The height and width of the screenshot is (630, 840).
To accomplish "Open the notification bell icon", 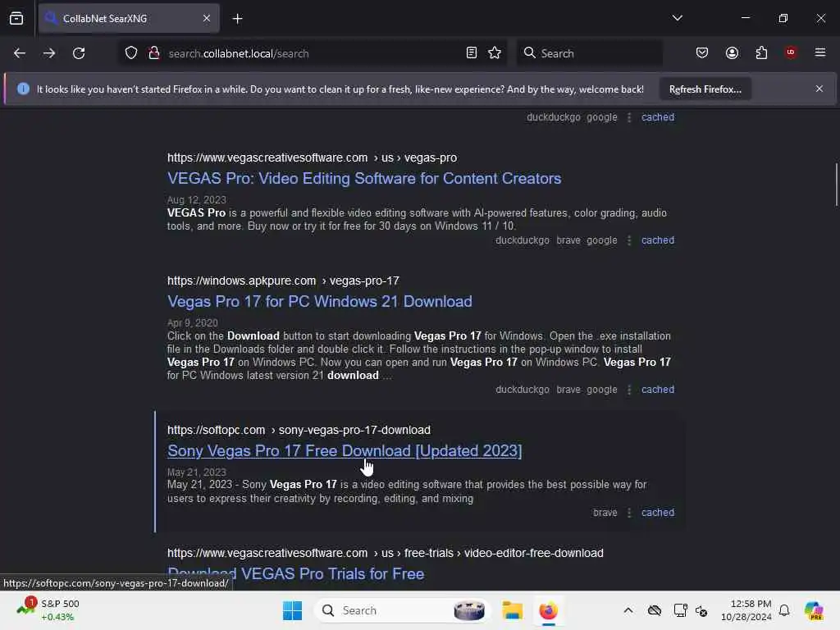I will [x=784, y=610].
